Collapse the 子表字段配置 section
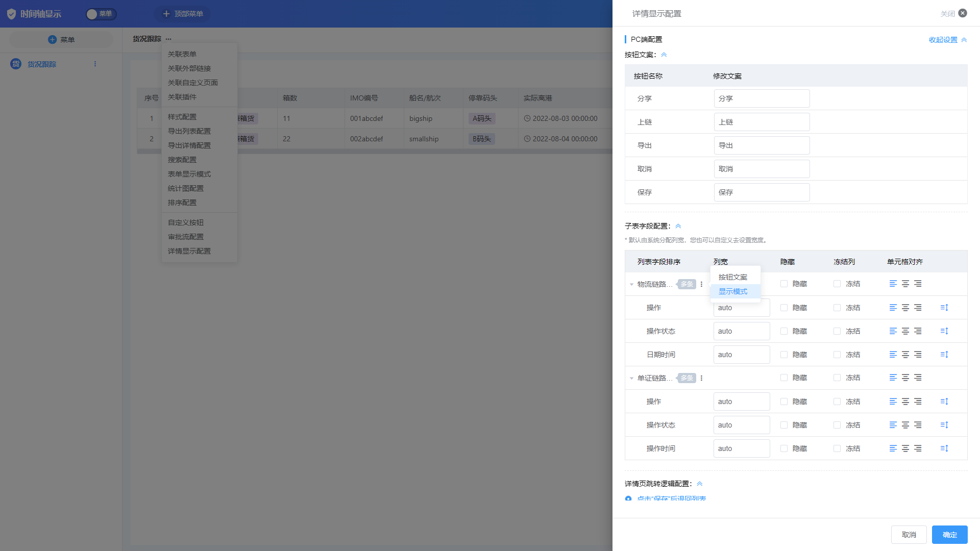Screen dimensions: 980x551 678,226
